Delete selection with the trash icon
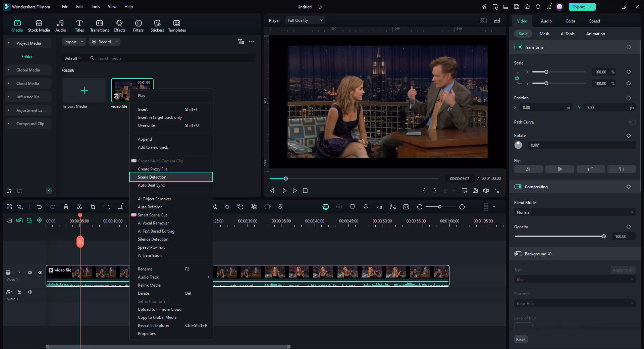The width and height of the screenshot is (644, 349). click(66, 207)
